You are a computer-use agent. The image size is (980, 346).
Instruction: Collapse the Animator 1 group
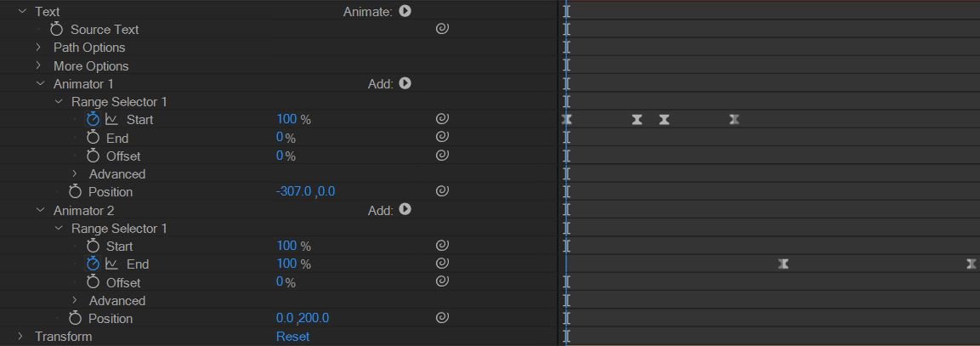[x=40, y=83]
